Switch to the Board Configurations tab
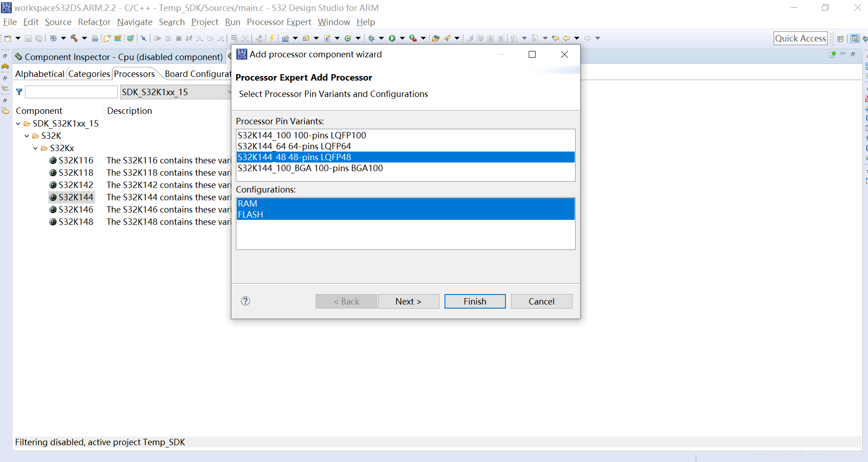The height and width of the screenshot is (462, 868). pos(198,74)
